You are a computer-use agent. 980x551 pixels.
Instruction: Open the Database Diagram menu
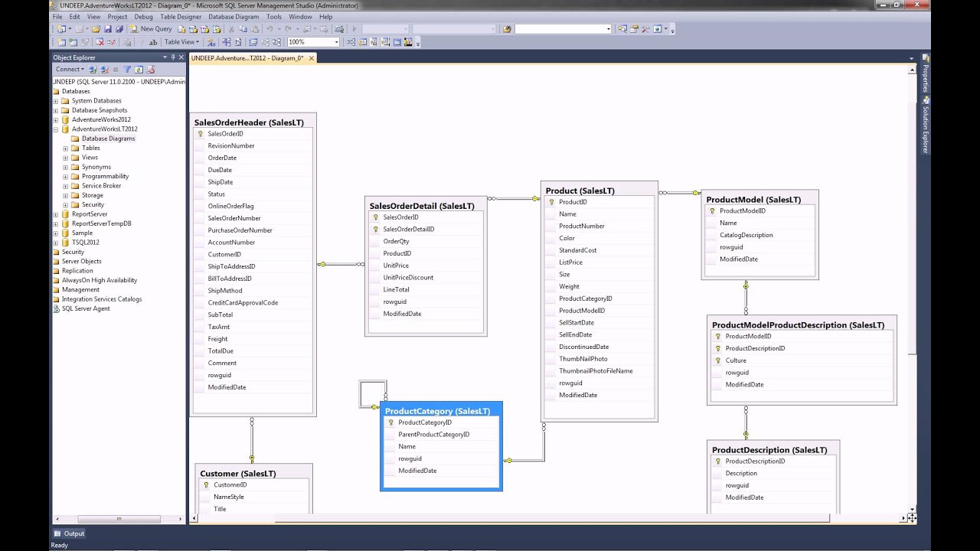point(234,16)
